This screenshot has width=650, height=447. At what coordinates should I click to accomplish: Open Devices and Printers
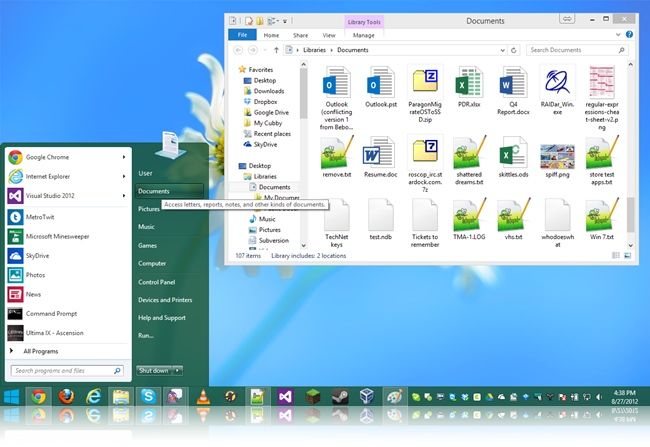click(x=165, y=300)
